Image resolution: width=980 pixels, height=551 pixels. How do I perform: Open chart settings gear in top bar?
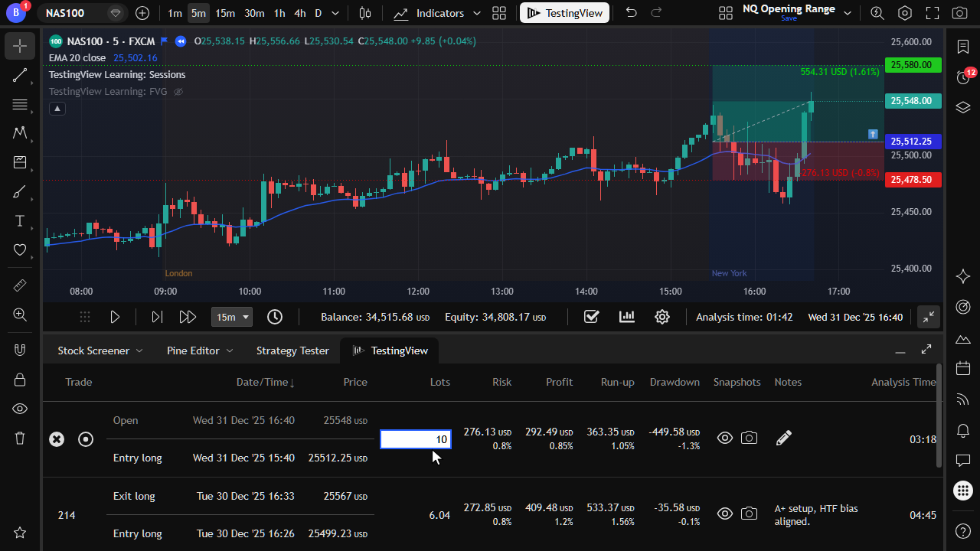905,13
